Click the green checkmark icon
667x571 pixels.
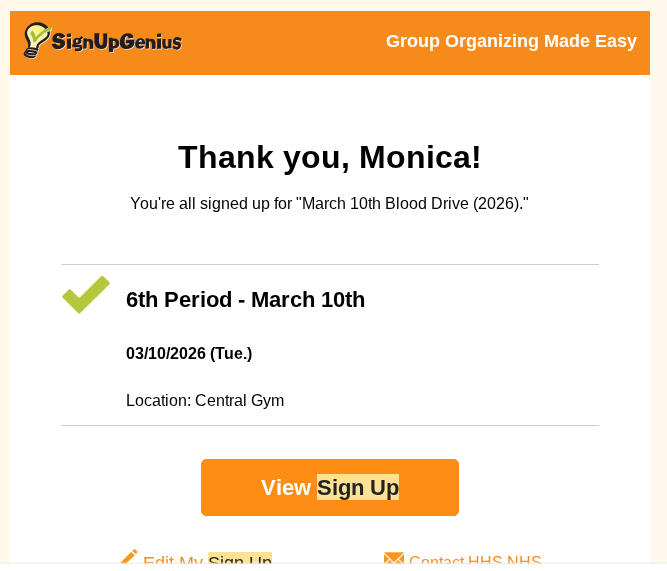tap(86, 294)
